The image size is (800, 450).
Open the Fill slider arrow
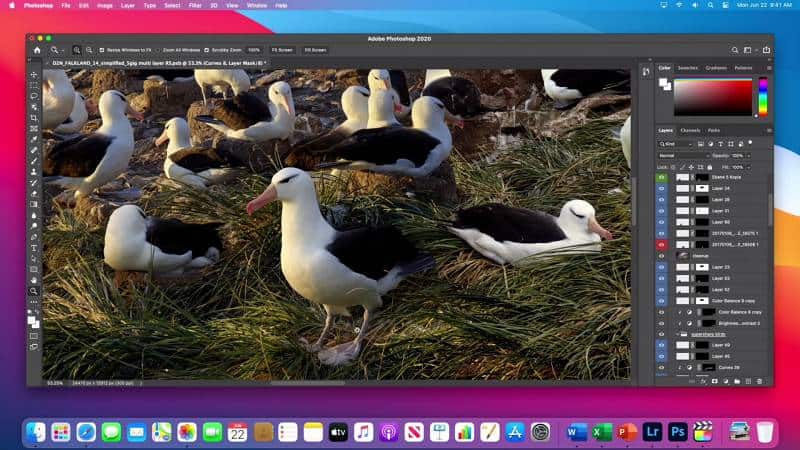click(x=748, y=167)
